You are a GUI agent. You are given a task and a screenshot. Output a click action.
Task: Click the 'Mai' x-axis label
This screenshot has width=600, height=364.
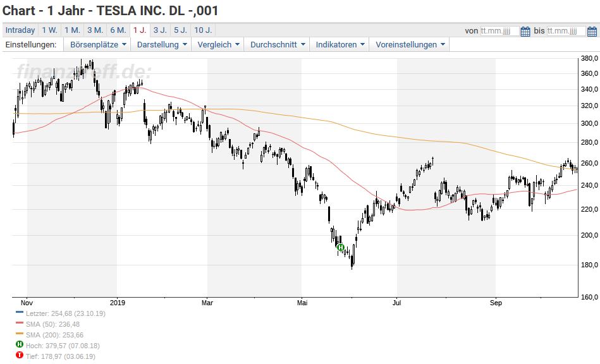point(302,303)
